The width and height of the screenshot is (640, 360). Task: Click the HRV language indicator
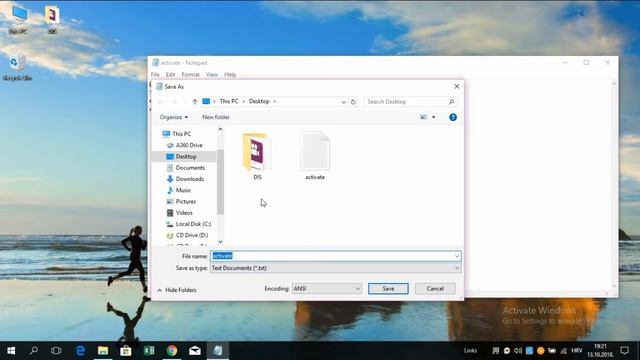point(576,351)
